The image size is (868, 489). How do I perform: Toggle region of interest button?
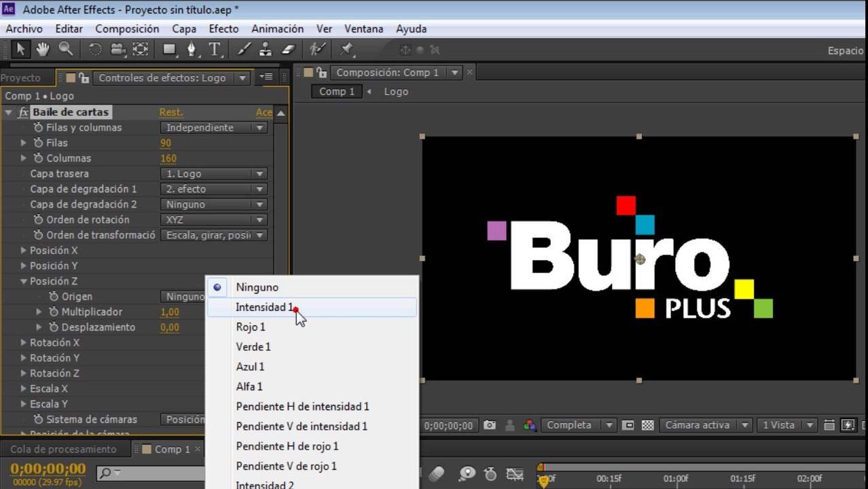click(x=628, y=425)
